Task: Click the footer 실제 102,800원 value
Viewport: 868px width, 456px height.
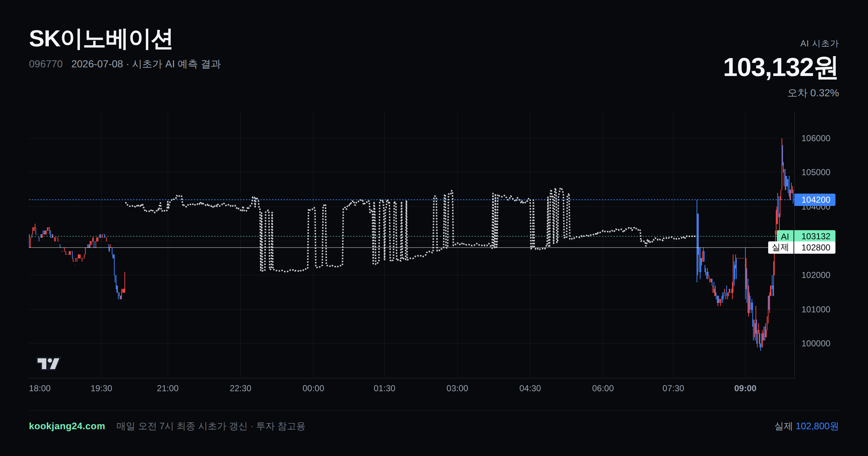Action: (807, 426)
